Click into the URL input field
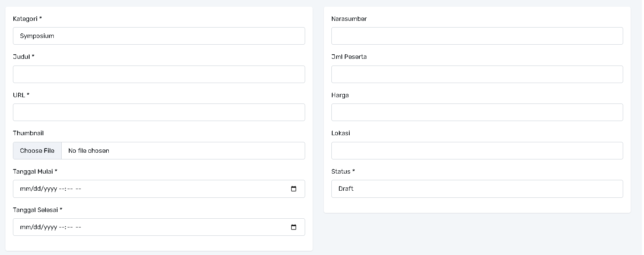644x255 pixels. pyautogui.click(x=158, y=112)
